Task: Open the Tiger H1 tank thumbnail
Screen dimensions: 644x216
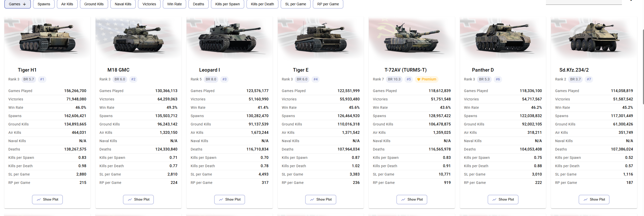Action: point(47,38)
